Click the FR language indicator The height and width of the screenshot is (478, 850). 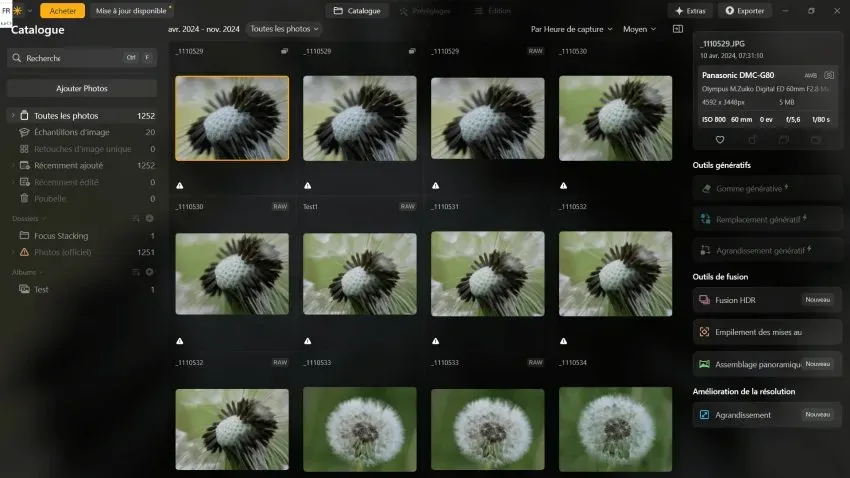click(6, 11)
